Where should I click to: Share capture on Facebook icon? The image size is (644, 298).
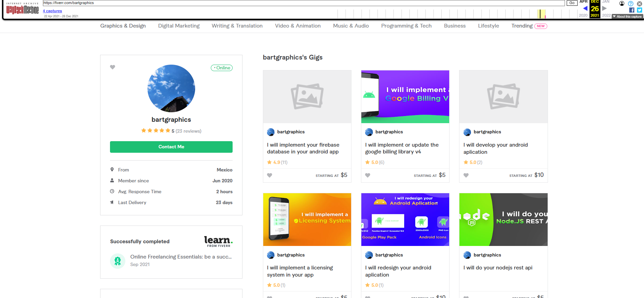click(632, 10)
